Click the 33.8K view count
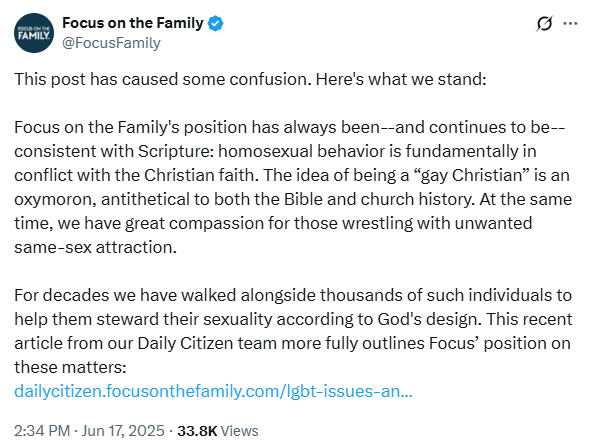Image resolution: width=594 pixels, height=448 pixels. click(197, 431)
